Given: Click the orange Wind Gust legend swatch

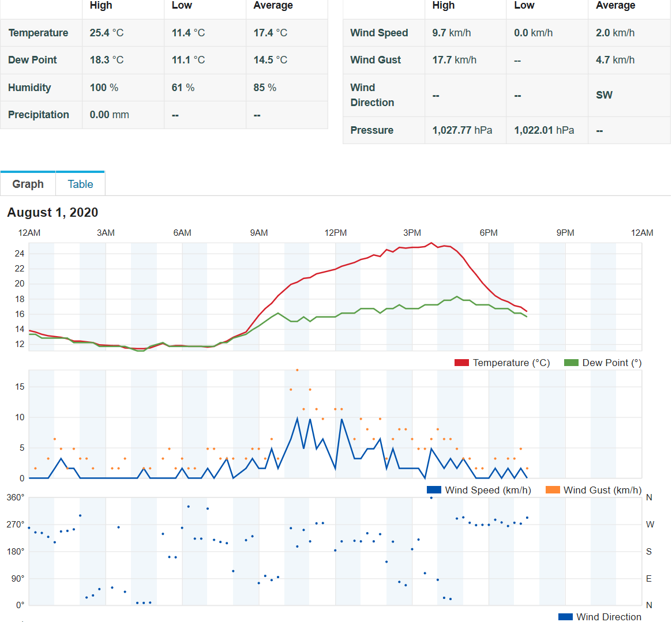Looking at the screenshot, I should tap(553, 490).
